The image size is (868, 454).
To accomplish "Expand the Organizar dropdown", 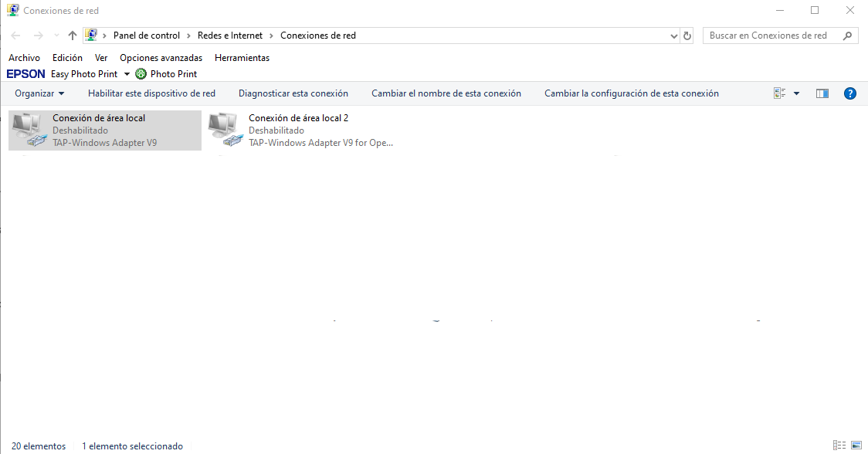I will [x=39, y=93].
